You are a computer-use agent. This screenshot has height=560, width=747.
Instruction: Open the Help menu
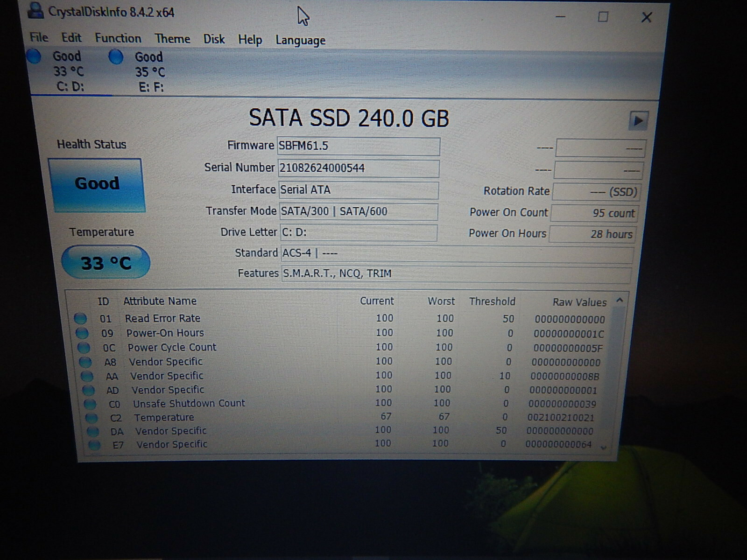click(250, 40)
